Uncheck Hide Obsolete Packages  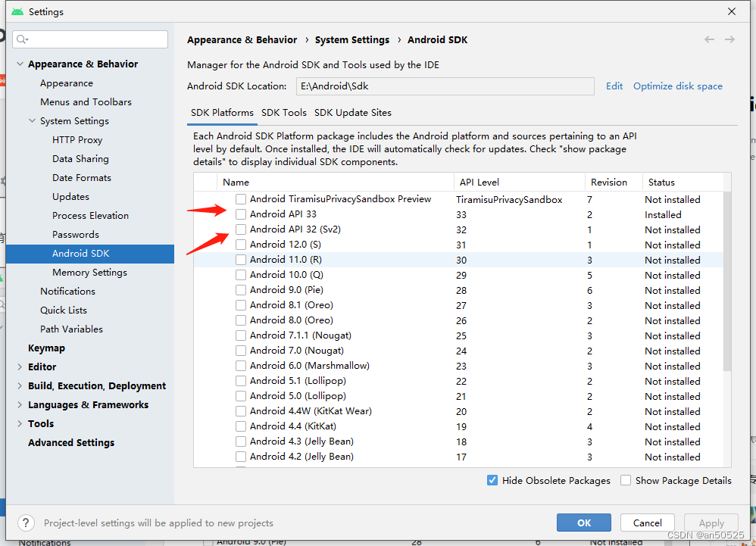coord(492,480)
